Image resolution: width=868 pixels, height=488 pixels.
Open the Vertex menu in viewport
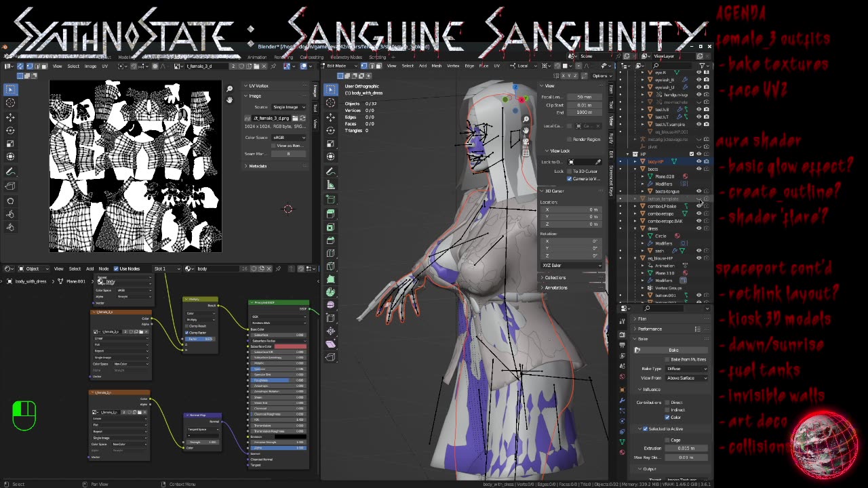pyautogui.click(x=452, y=66)
